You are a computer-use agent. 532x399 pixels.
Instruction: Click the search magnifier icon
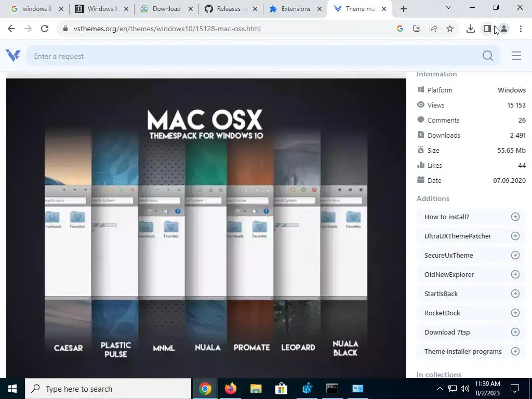[488, 56]
